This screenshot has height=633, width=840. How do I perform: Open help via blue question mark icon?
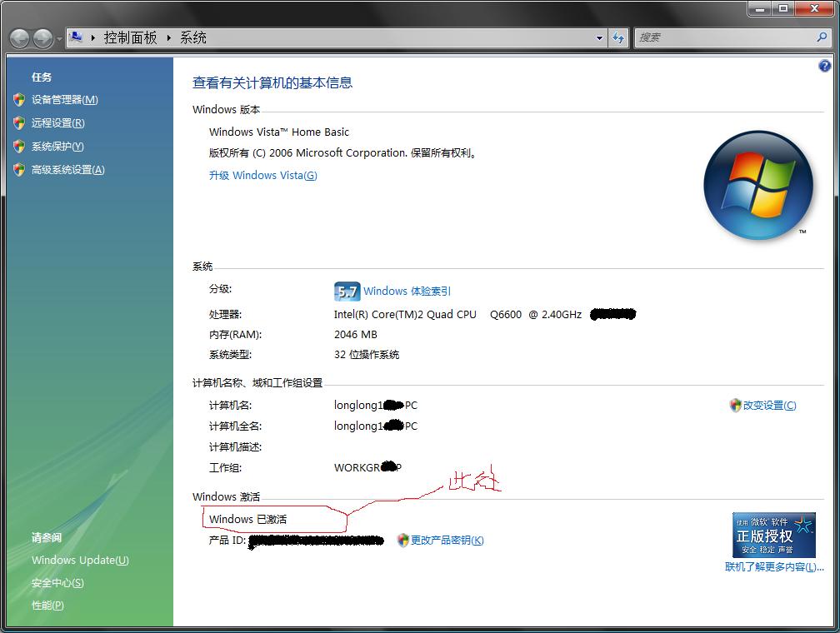coord(824,66)
